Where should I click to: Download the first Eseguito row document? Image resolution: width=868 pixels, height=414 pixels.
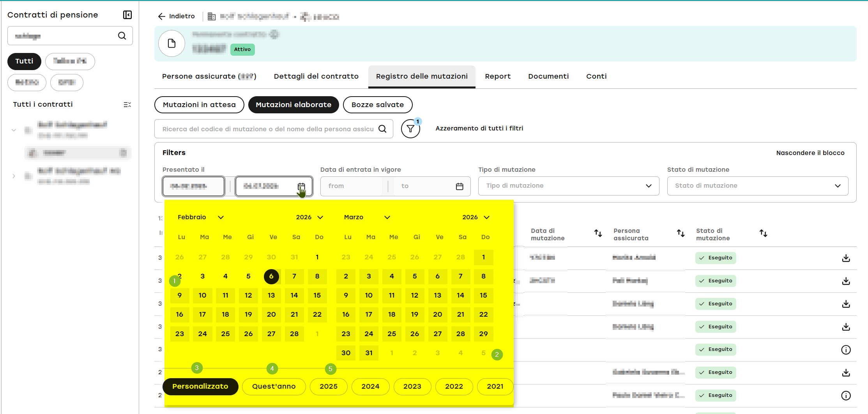[x=846, y=258]
